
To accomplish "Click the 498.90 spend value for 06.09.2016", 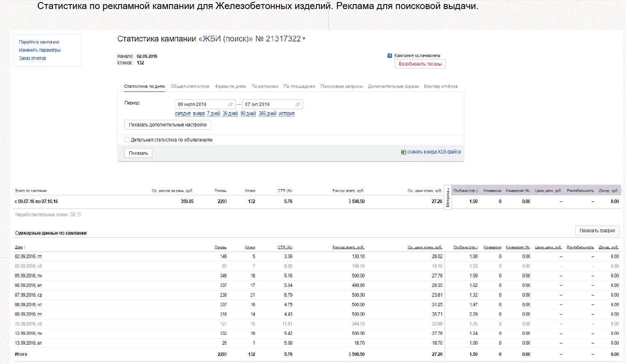I will pyautogui.click(x=358, y=285).
